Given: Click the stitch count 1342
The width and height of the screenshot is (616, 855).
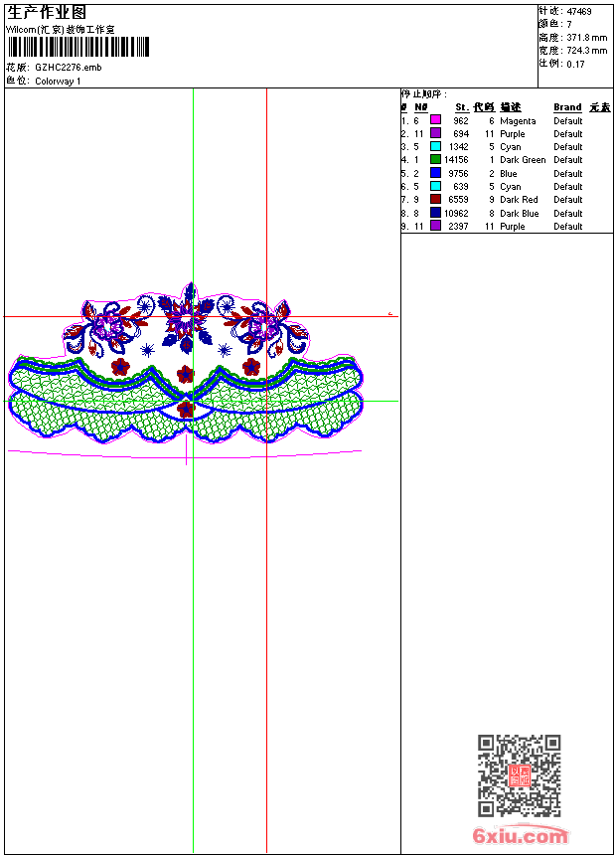Looking at the screenshot, I should pos(458,147).
